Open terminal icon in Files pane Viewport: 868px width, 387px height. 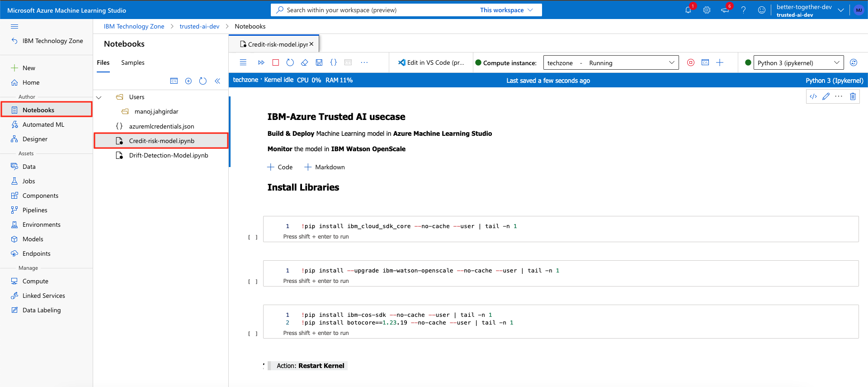[174, 81]
